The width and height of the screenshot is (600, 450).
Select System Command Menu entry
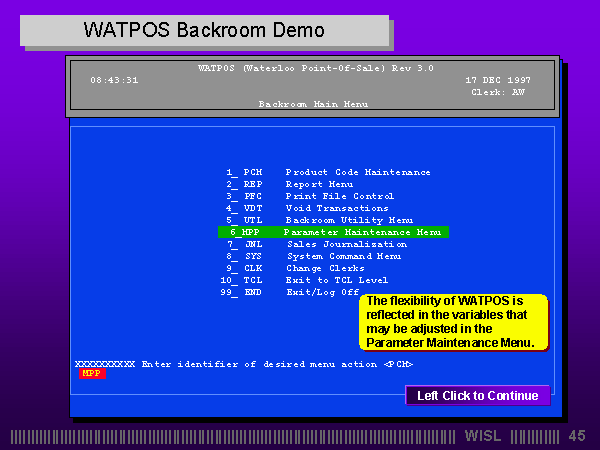coord(330,256)
